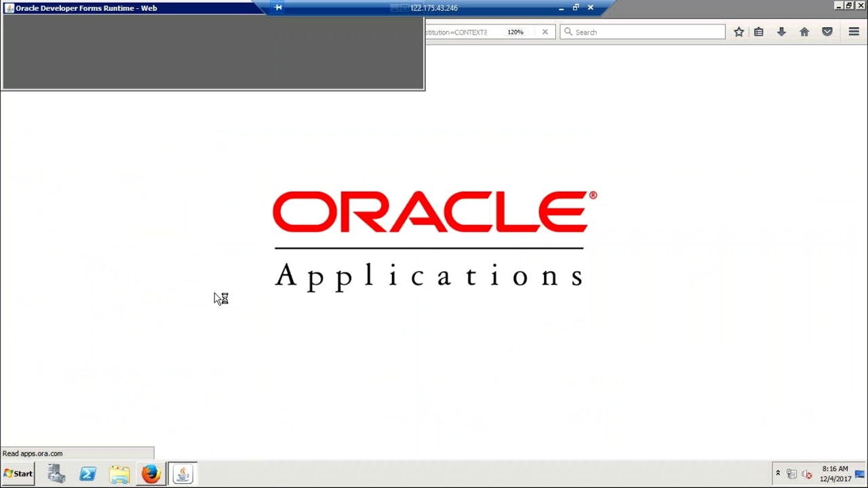This screenshot has height=488, width=868.
Task: Focus the Firefox Search box
Action: pyautogui.click(x=643, y=32)
